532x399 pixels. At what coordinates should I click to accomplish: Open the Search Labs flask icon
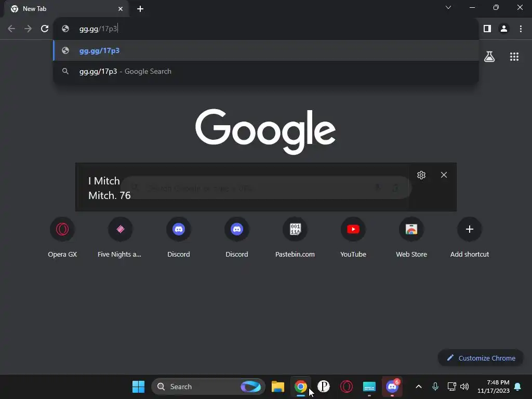(x=489, y=57)
